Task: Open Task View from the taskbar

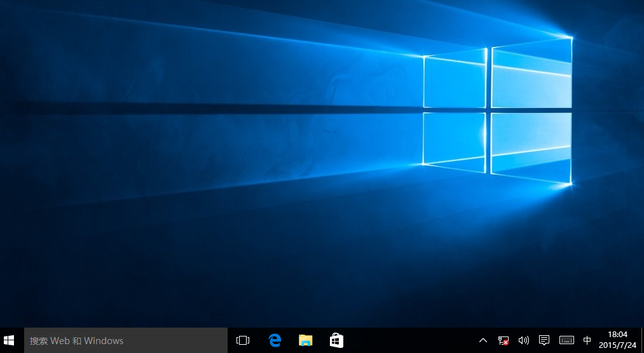Action: click(x=243, y=340)
